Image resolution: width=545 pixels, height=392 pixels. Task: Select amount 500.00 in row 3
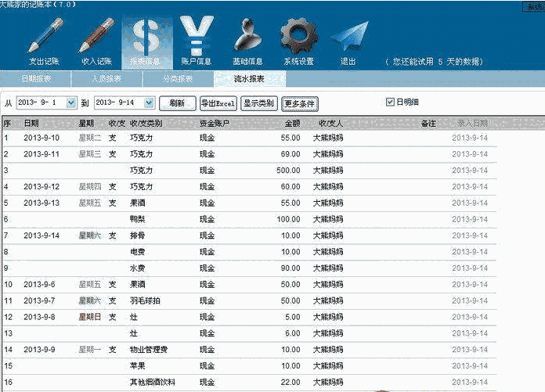[x=288, y=171]
